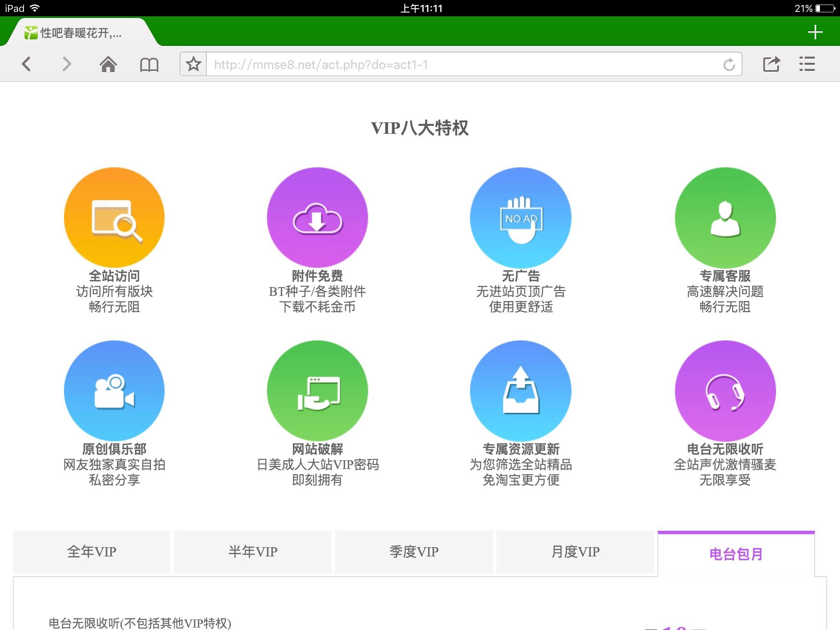
Task: Select the 电台包月 tab
Action: pos(736,554)
